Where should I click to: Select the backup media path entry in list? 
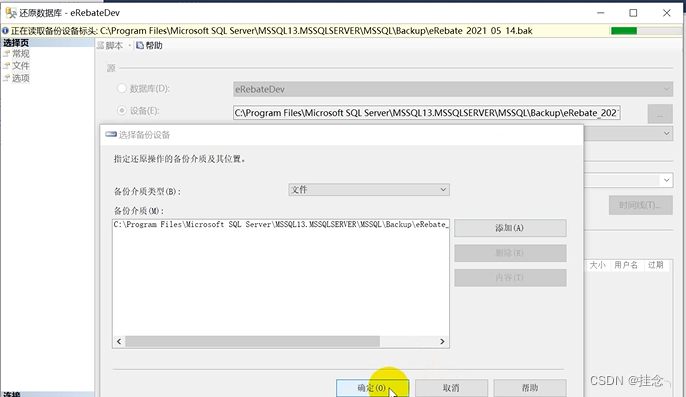(280, 224)
